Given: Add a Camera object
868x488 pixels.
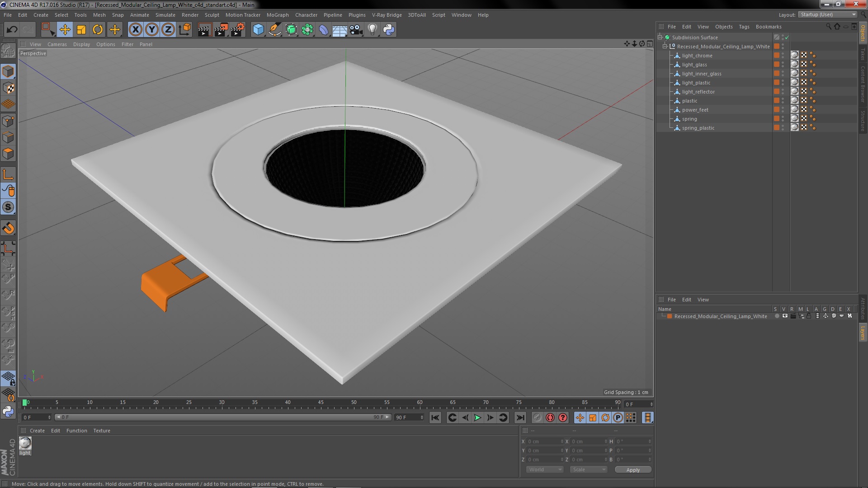Looking at the screenshot, I should (x=356, y=30).
